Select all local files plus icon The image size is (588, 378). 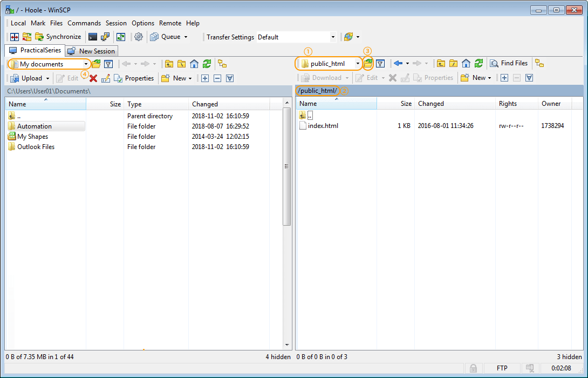pos(205,78)
